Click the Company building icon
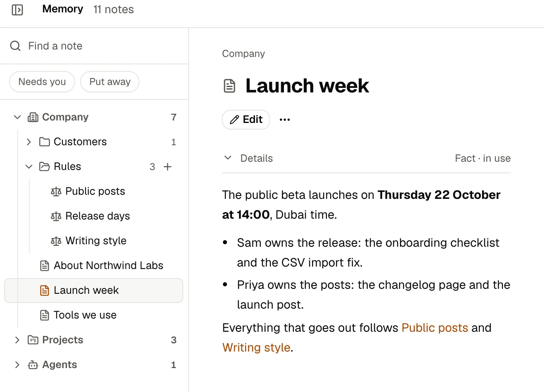 [33, 117]
